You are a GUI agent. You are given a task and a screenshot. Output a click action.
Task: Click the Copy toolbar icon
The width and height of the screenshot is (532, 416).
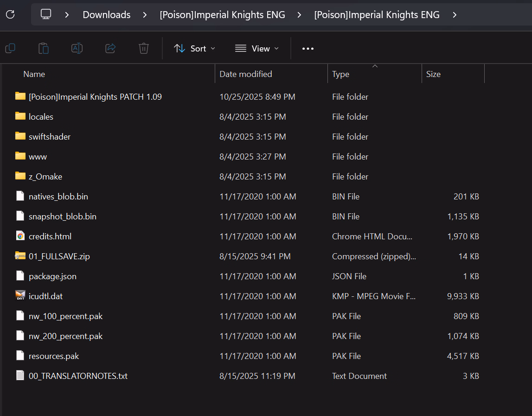pos(10,48)
